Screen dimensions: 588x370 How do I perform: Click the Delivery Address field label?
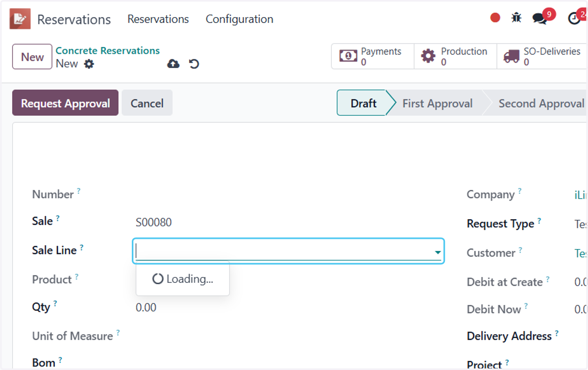pos(509,336)
